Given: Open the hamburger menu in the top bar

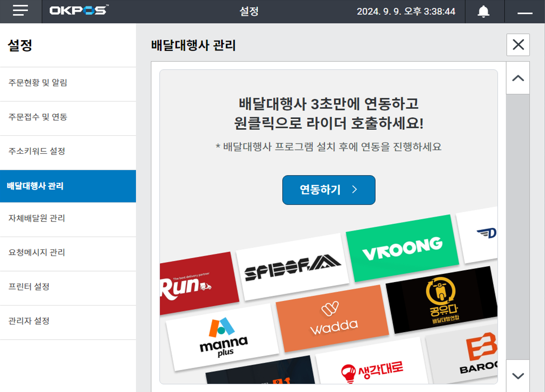Looking at the screenshot, I should point(21,11).
